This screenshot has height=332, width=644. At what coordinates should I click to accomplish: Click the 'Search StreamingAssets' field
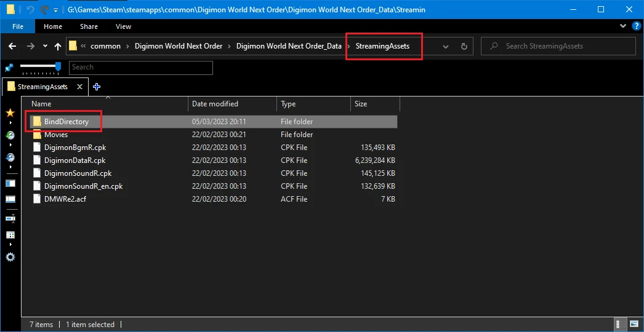(x=558, y=46)
